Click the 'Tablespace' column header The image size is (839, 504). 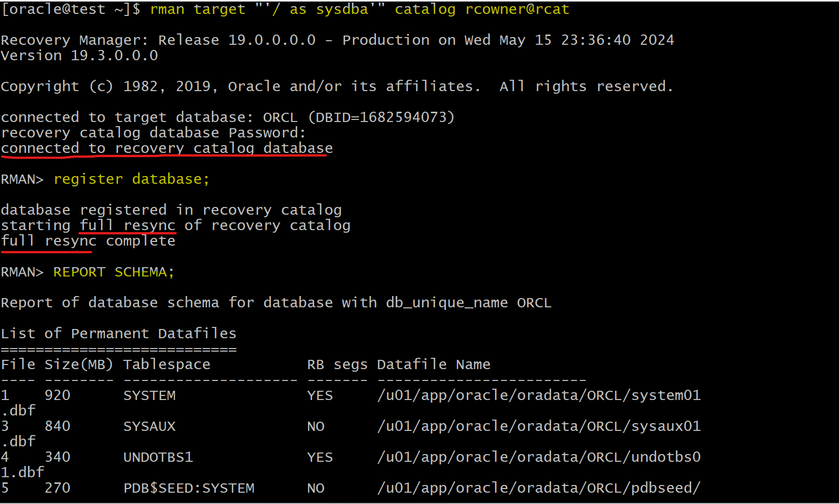tap(167, 364)
